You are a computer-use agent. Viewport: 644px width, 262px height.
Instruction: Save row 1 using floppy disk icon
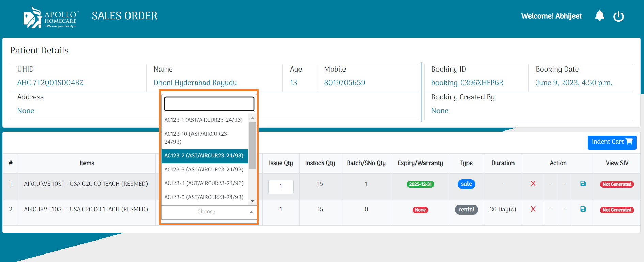583,184
